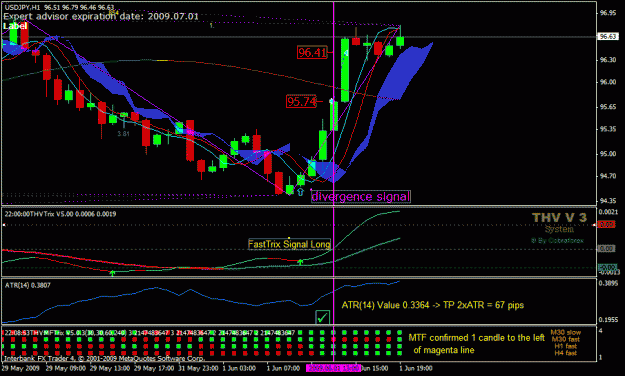
Task: Click the 96.00 price axis value
Action: pyautogui.click(x=608, y=82)
